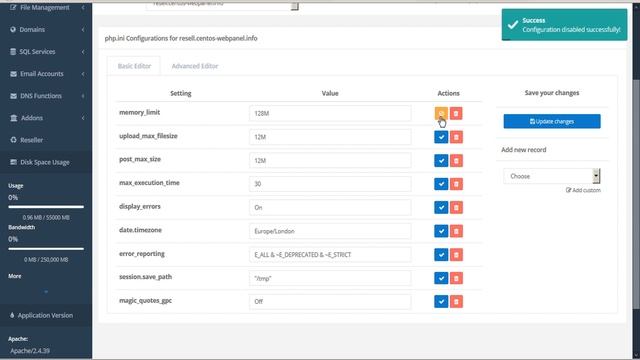Click the Apache/2.4.39 version text
This screenshot has width=640, height=360.
[x=30, y=351]
